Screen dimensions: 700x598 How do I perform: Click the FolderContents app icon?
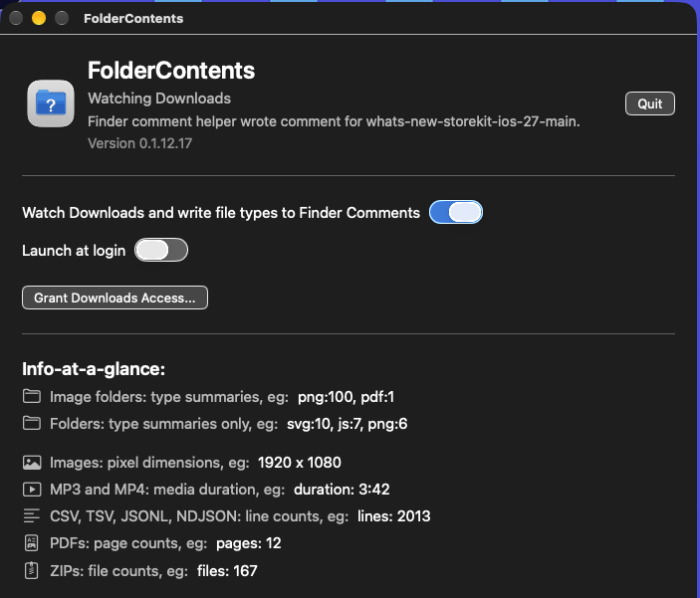(51, 103)
